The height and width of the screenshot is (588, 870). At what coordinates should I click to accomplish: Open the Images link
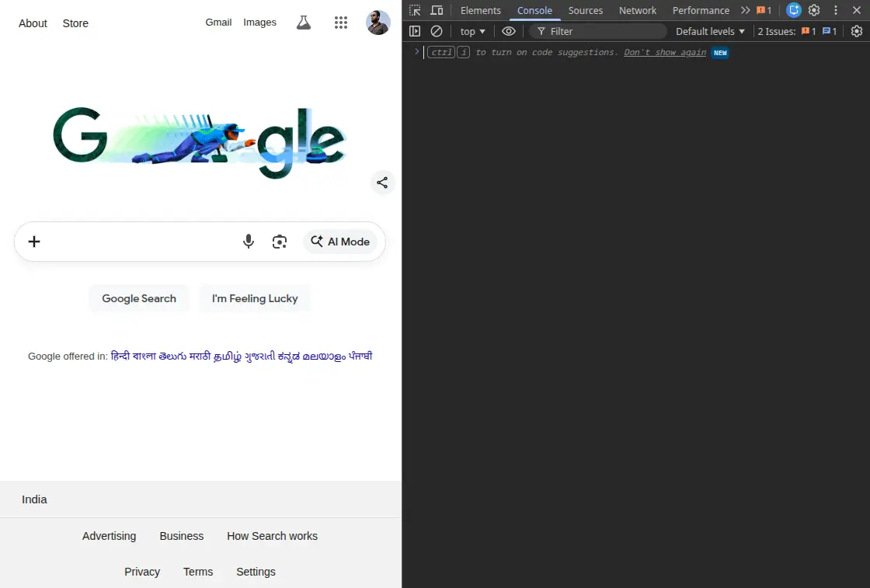(x=259, y=23)
